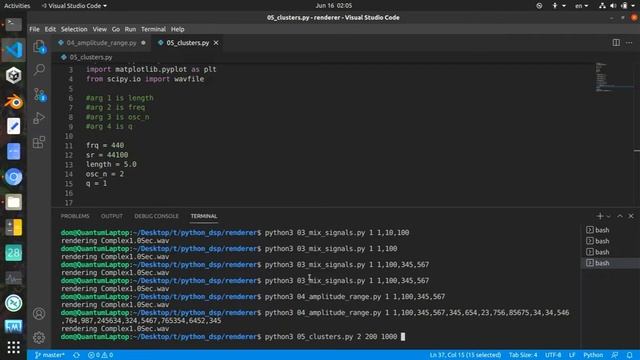
Task: Click the code line osc_n = 2
Action: (x=105, y=174)
